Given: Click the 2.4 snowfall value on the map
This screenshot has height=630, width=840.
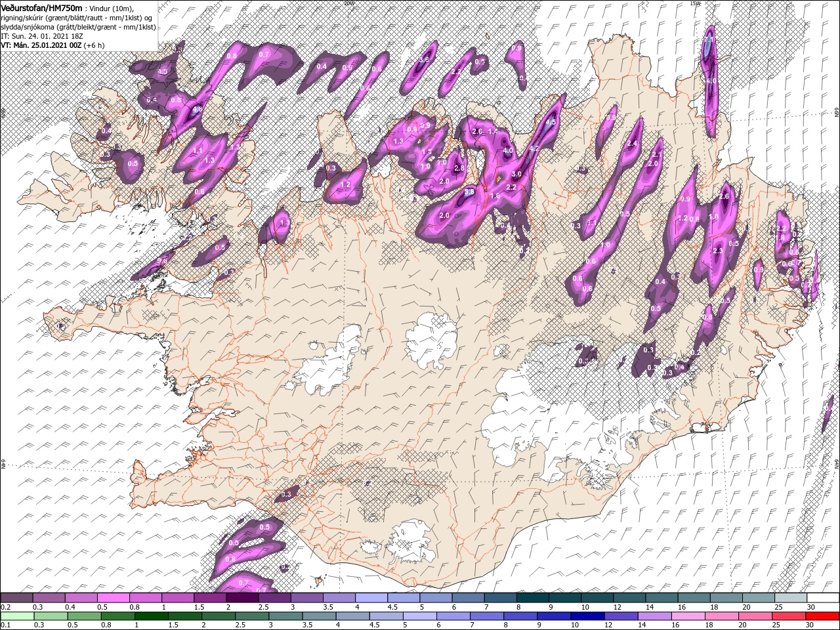Looking at the screenshot, I should point(633,143).
